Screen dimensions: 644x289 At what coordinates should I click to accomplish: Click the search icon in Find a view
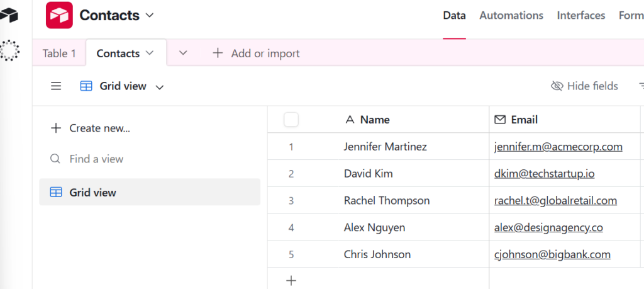pyautogui.click(x=55, y=159)
